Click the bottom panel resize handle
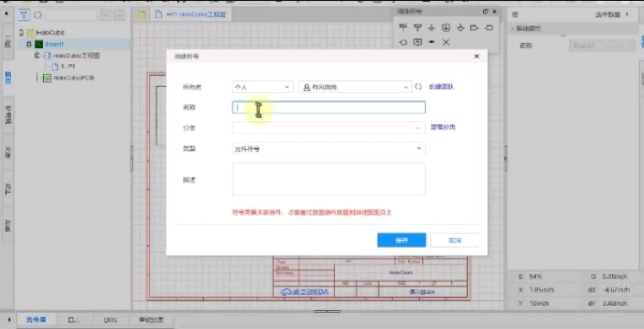The image size is (644, 329). (327, 311)
